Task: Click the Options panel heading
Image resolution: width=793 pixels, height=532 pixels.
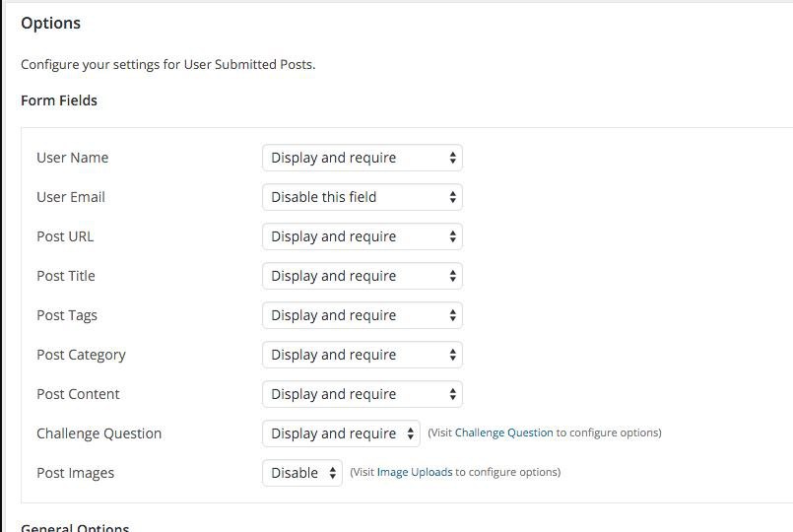Action: [x=50, y=24]
